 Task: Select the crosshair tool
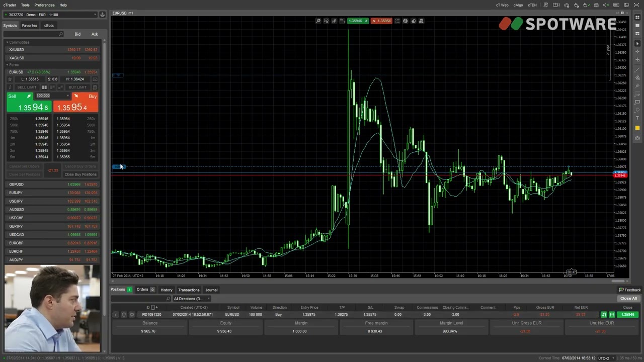[x=637, y=52]
